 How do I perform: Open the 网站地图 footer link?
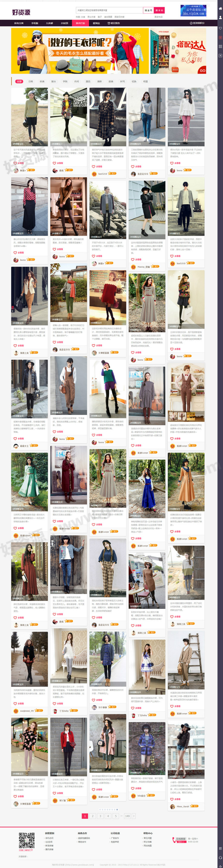[x=148, y=845]
